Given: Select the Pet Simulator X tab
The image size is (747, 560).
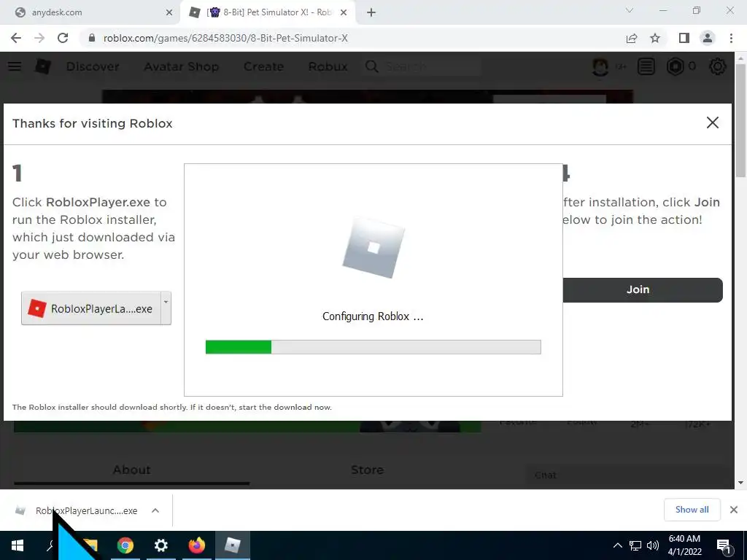Looking at the screenshot, I should (267, 12).
